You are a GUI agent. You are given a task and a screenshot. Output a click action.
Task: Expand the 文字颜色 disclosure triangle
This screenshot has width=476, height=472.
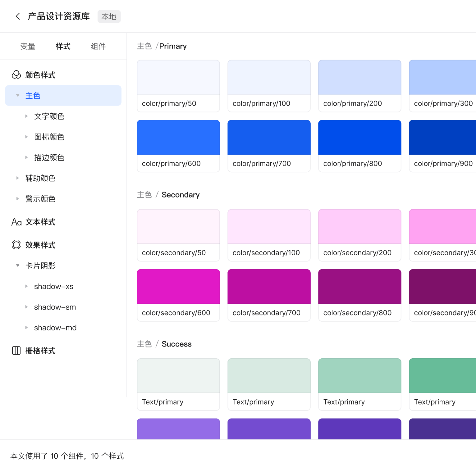26,116
